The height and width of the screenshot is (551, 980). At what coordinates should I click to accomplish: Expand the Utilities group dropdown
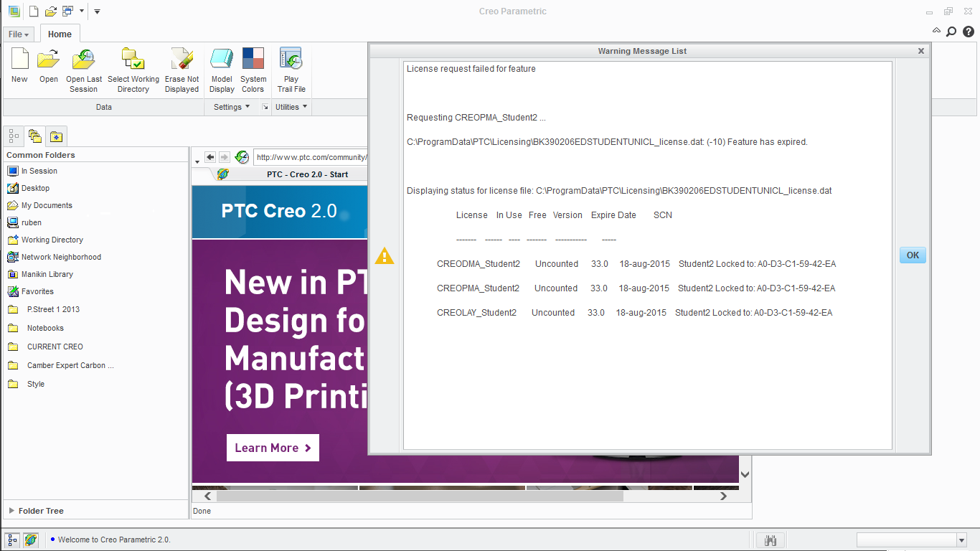pyautogui.click(x=291, y=107)
